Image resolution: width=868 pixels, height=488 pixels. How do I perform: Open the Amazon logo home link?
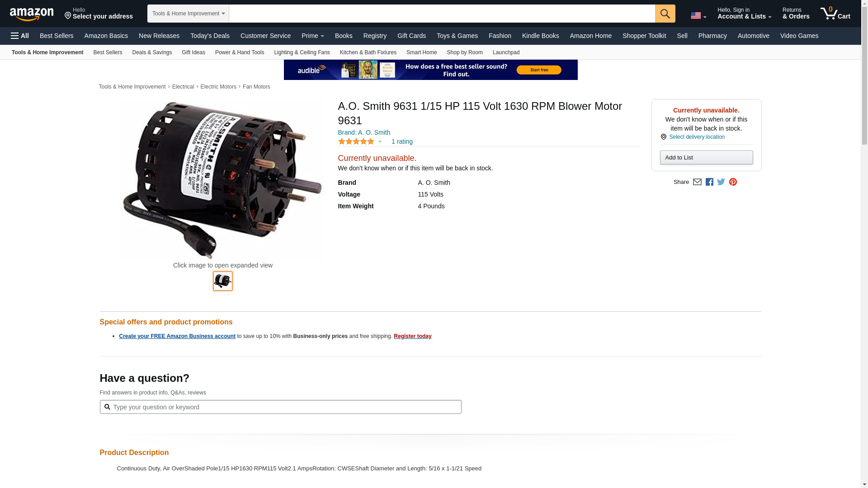pyautogui.click(x=32, y=14)
